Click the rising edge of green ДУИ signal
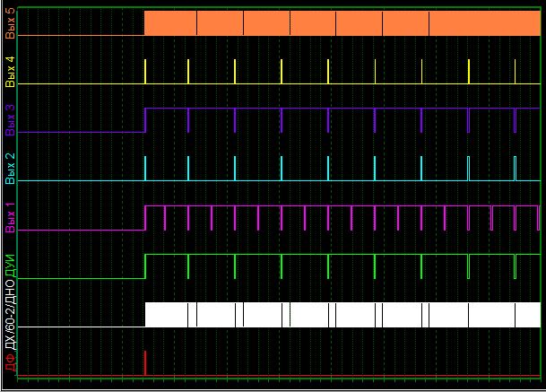The image size is (546, 392). [x=145, y=266]
